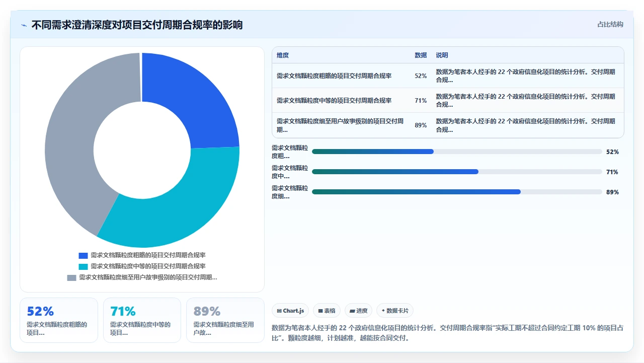Screen dimensions: 644x363
Task: Click legend text 需求文档颗粒度细至用户故事级别
Action: pyautogui.click(x=148, y=277)
